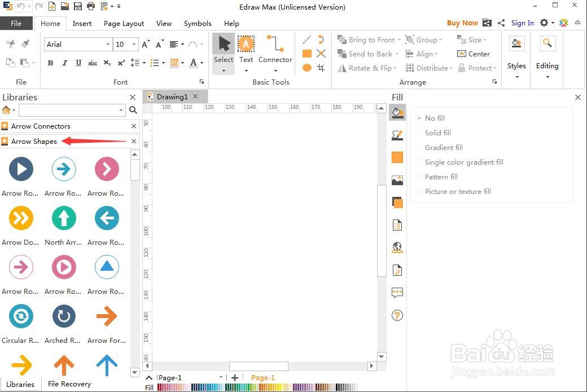Select the line drawing tool
587x392 pixels.
point(306,39)
